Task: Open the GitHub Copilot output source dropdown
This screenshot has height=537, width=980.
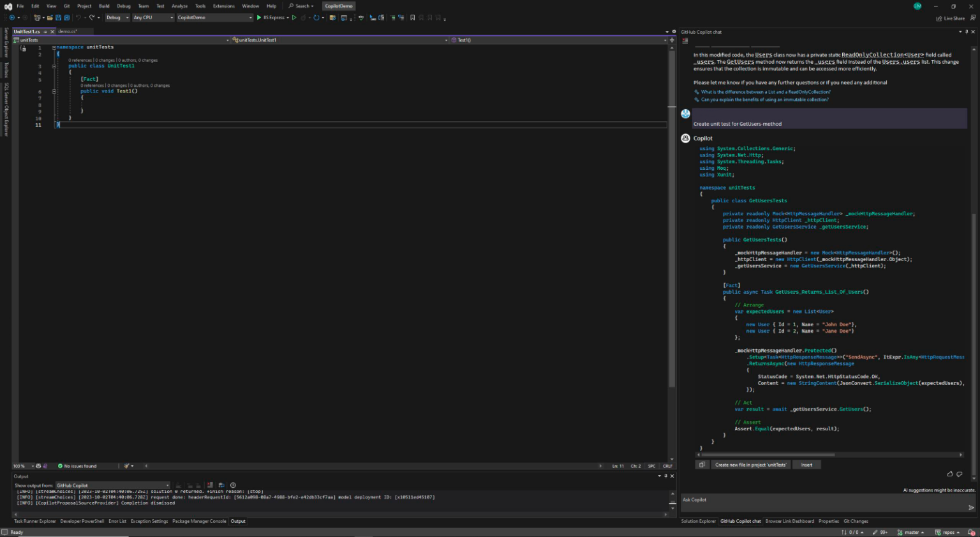Action: pyautogui.click(x=113, y=485)
